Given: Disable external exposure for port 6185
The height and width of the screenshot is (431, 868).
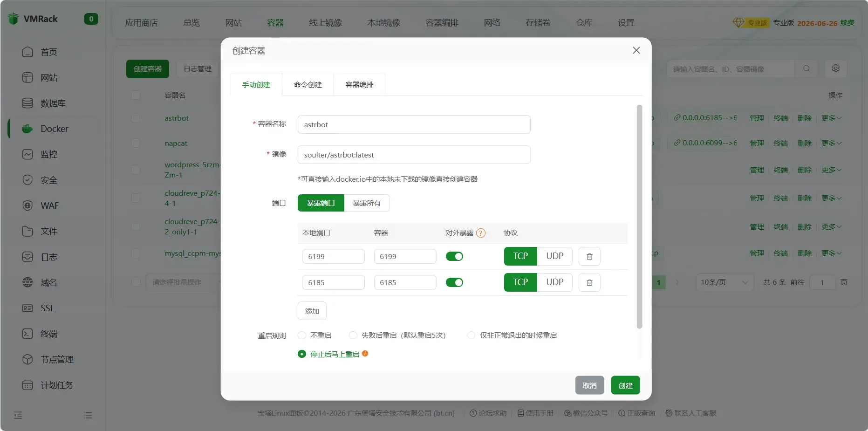Looking at the screenshot, I should pyautogui.click(x=454, y=282).
